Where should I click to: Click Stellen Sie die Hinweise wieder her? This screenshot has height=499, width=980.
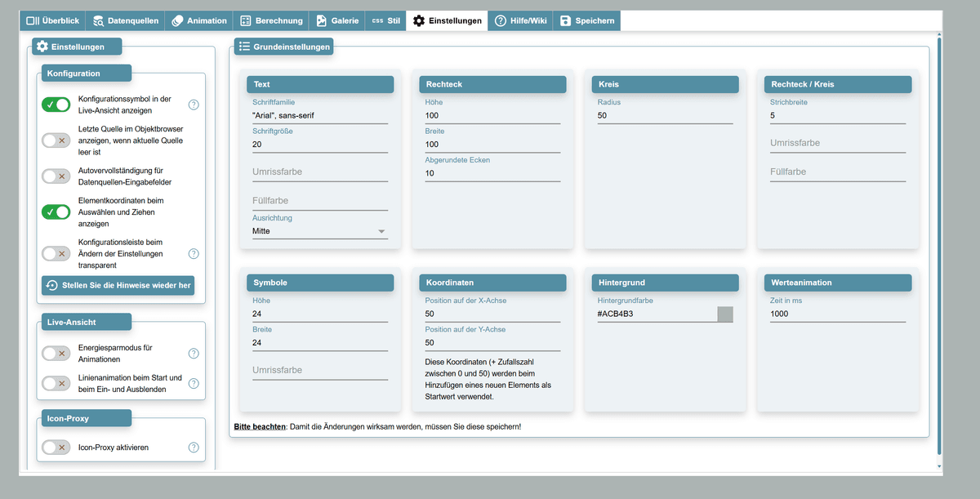pyautogui.click(x=118, y=285)
